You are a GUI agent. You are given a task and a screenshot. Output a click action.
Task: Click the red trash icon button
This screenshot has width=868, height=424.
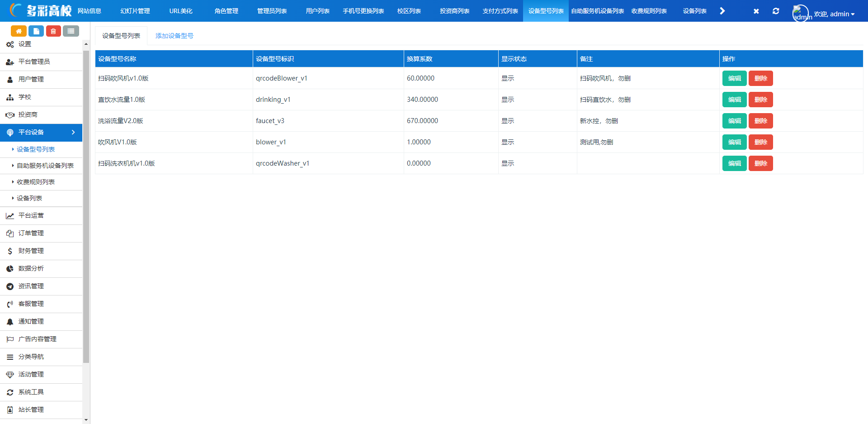pos(53,31)
